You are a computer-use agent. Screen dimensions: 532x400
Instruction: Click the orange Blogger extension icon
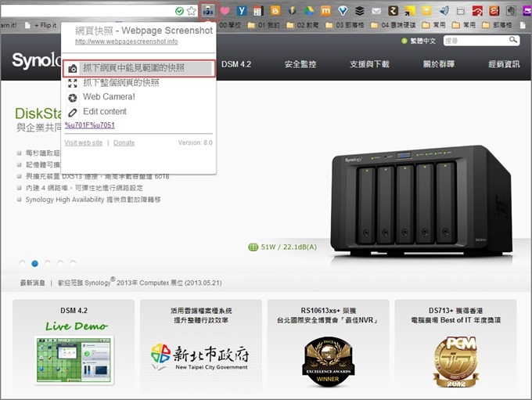[x=275, y=11]
